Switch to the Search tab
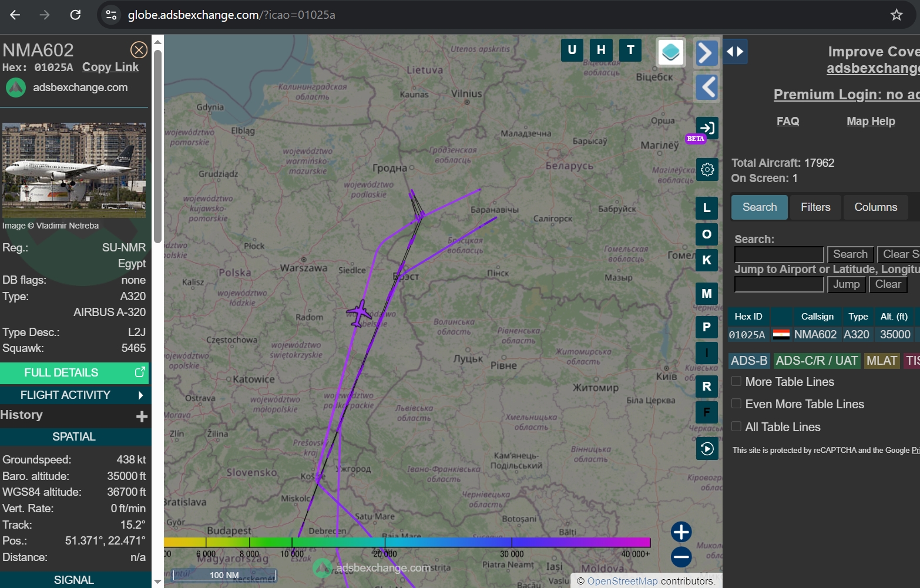This screenshot has height=588, width=920. point(760,207)
